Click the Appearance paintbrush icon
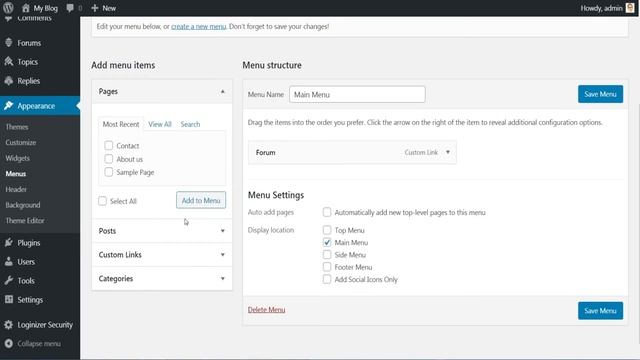This screenshot has width=640, height=360. [9, 106]
